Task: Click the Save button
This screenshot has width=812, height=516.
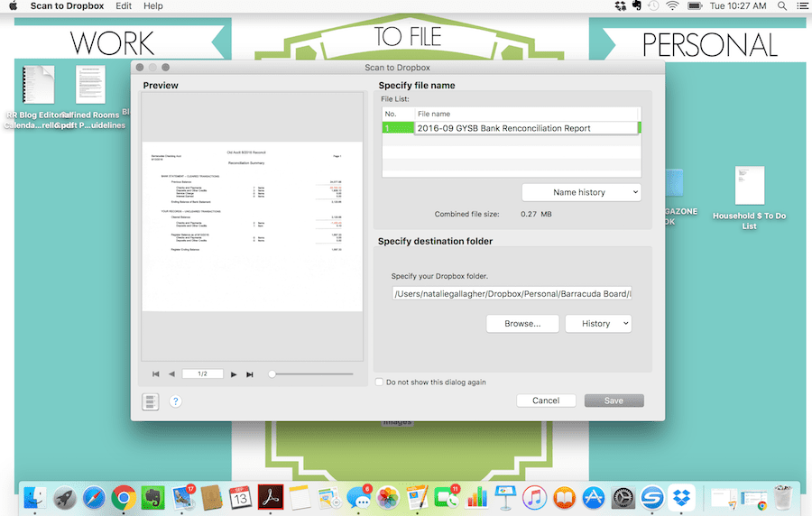Action: [x=614, y=401]
